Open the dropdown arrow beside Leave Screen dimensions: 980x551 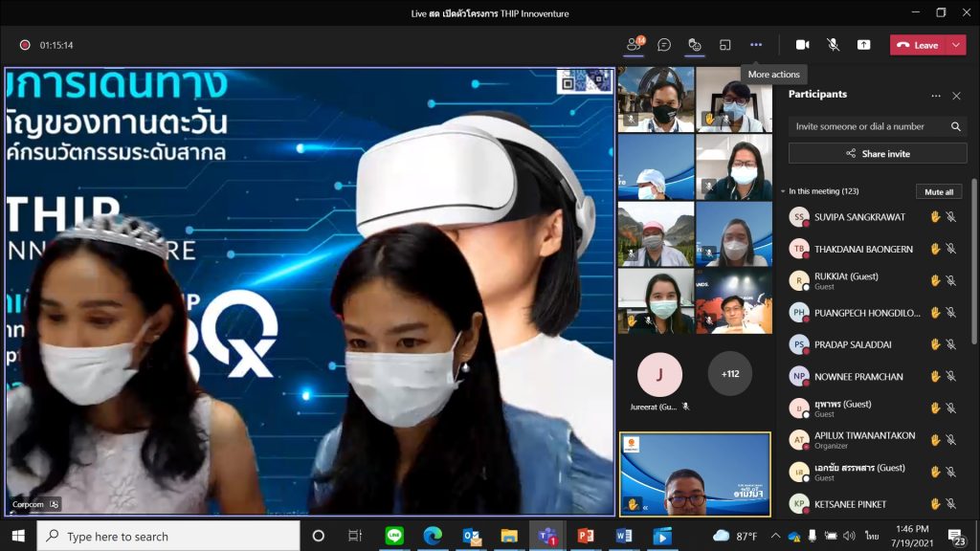956,45
